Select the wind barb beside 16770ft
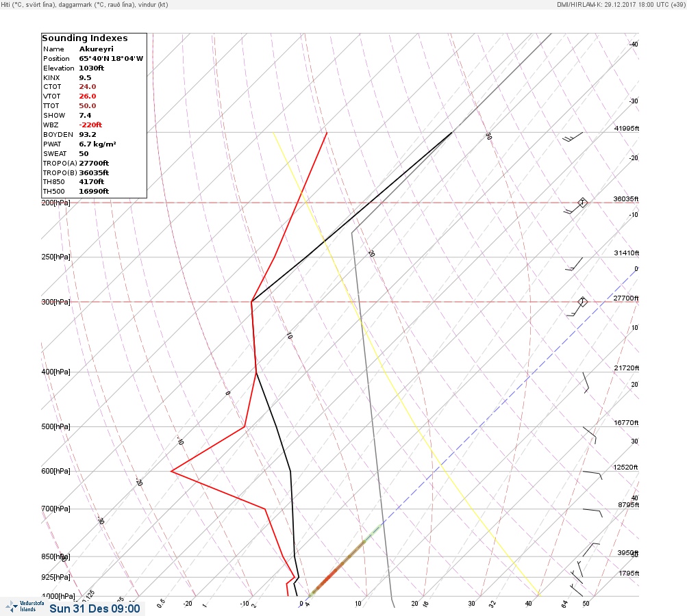The width and height of the screenshot is (687, 616). 589,435
